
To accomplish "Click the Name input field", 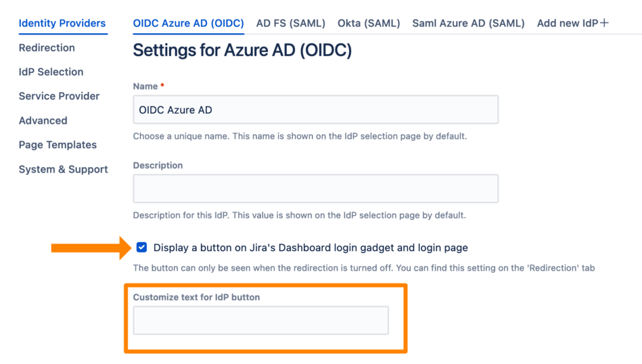I will click(316, 110).
